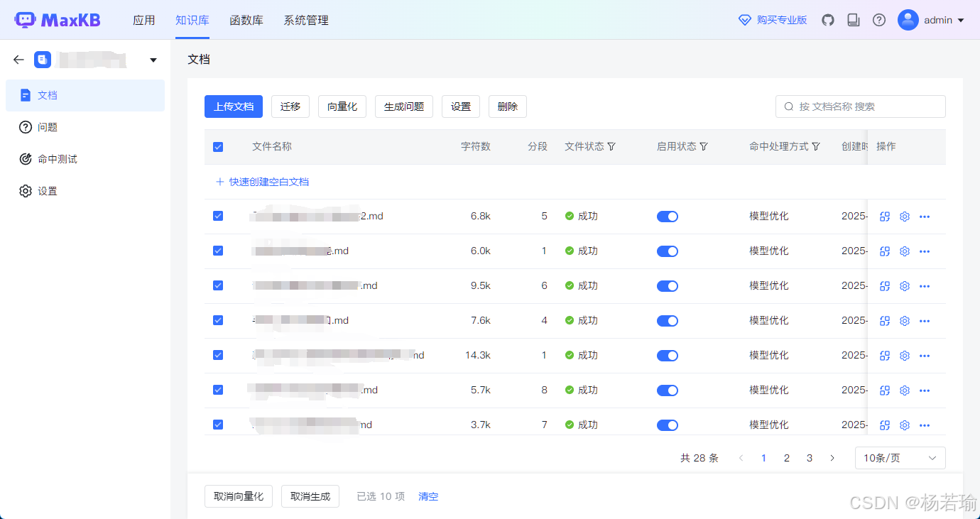This screenshot has height=519, width=980.
Task: Open more options menu in the 5.7k row
Action: point(925,390)
